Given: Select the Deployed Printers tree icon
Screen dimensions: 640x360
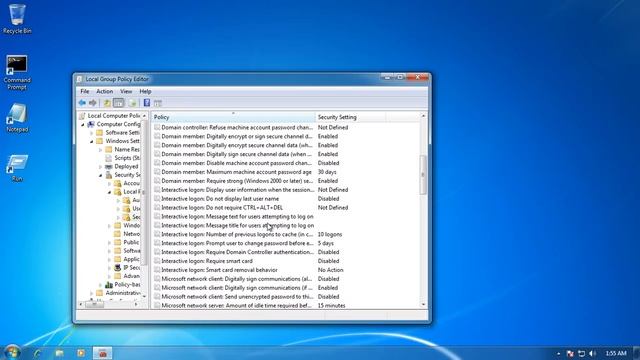Looking at the screenshot, I should [x=109, y=167].
